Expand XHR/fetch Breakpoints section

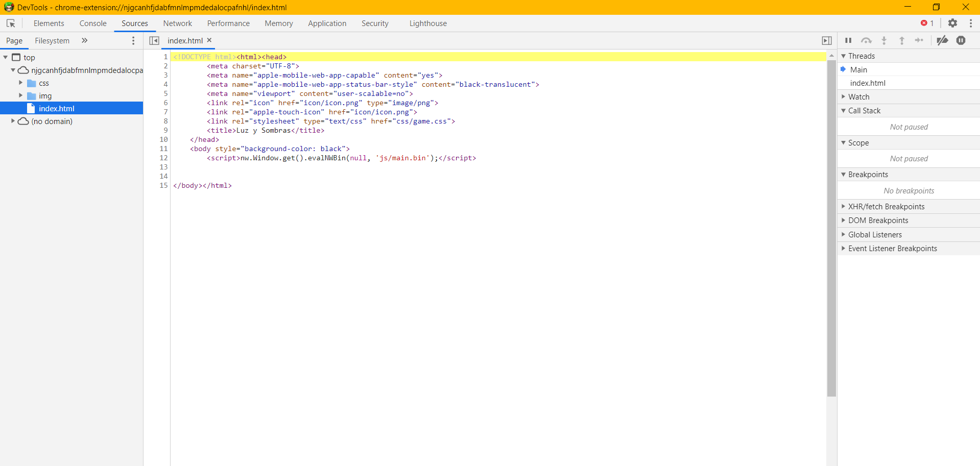pyautogui.click(x=843, y=206)
